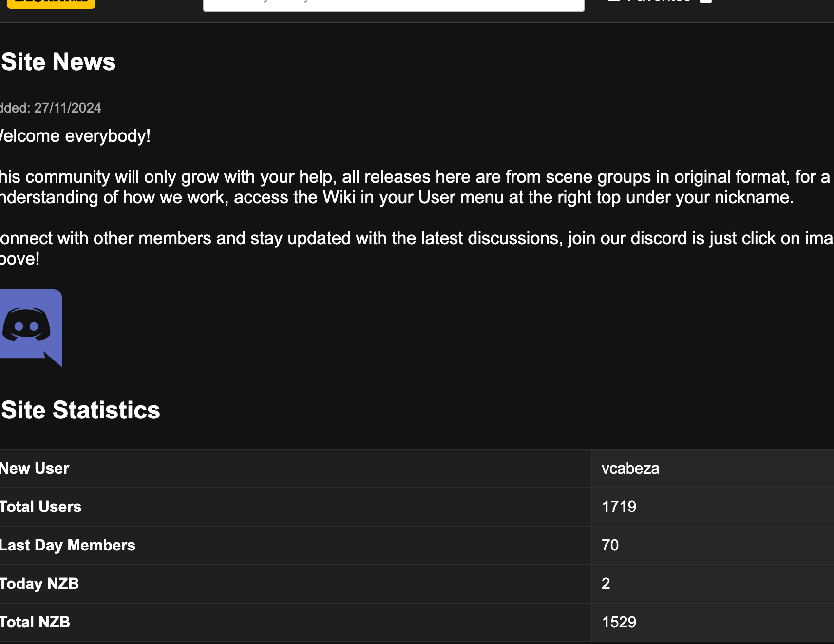The width and height of the screenshot is (834, 644).
Task: Open the Favorites link in header
Action: 659,1
